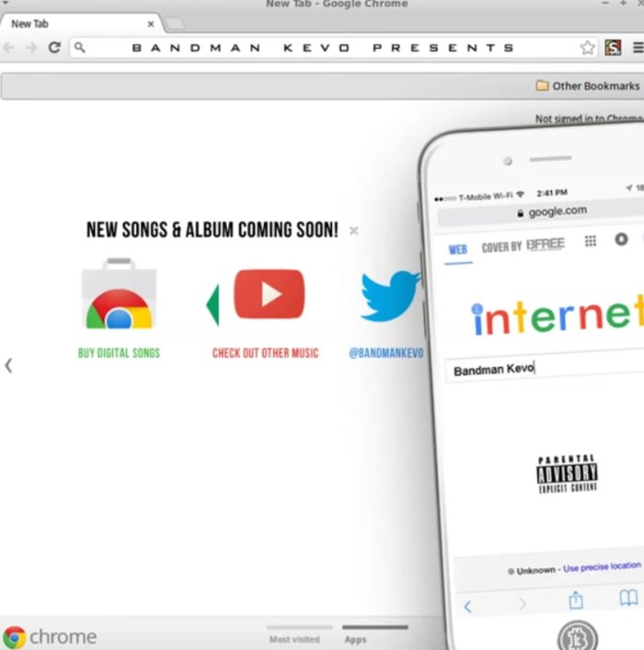Open the apps grid icon on phone
The height and width of the screenshot is (650, 644).
click(x=591, y=241)
